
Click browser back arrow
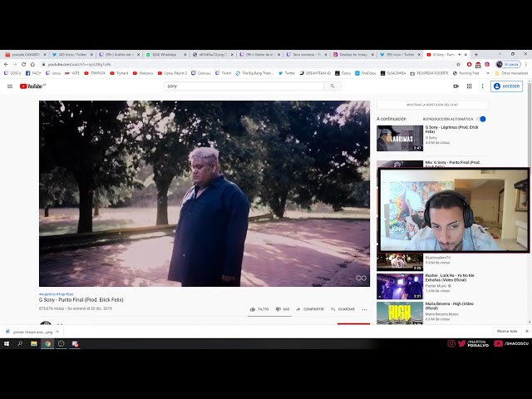[6, 64]
